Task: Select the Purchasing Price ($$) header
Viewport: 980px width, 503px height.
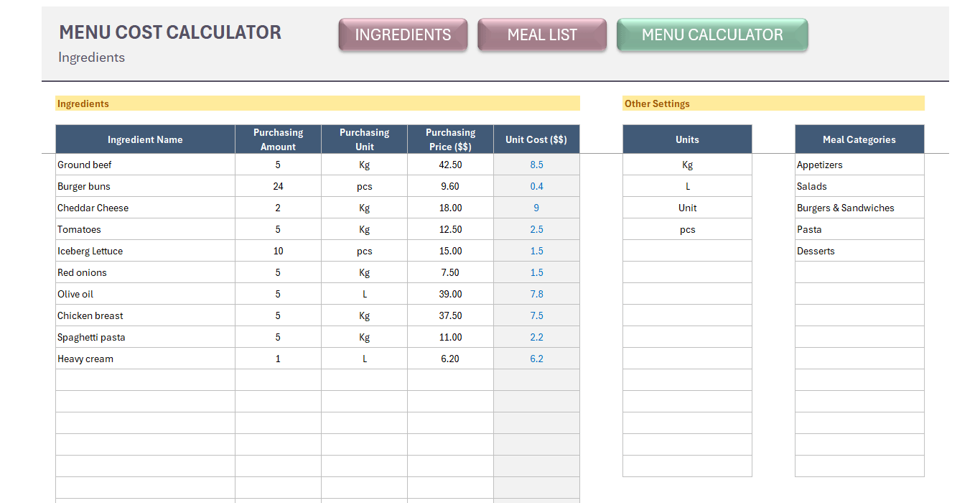Action: [x=450, y=139]
